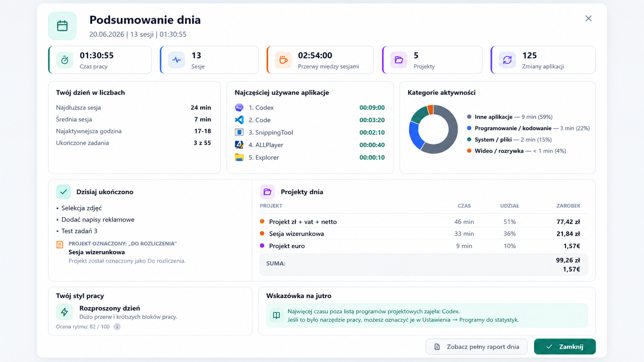The width and height of the screenshot is (644, 362).
Task: Close the summary dialog with the X
Action: [589, 18]
